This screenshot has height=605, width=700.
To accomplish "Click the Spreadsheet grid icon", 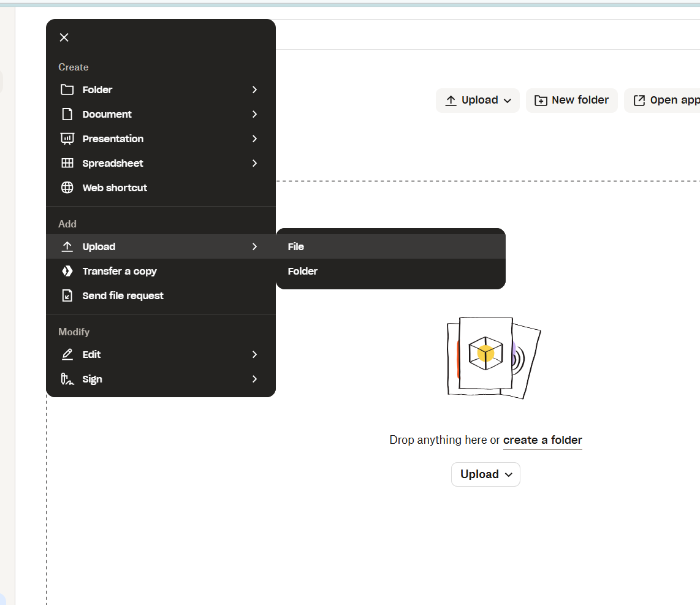I will (x=67, y=163).
